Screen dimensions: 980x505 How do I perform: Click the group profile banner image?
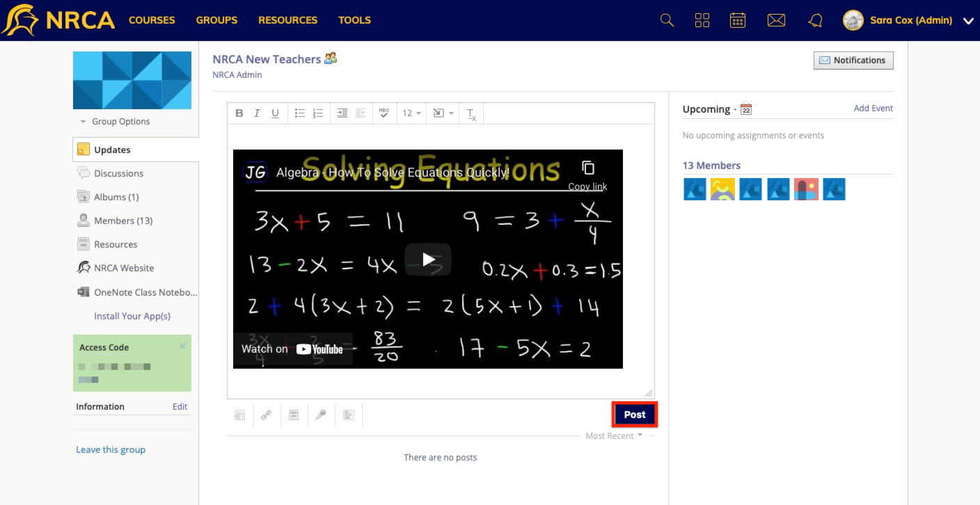coord(132,81)
